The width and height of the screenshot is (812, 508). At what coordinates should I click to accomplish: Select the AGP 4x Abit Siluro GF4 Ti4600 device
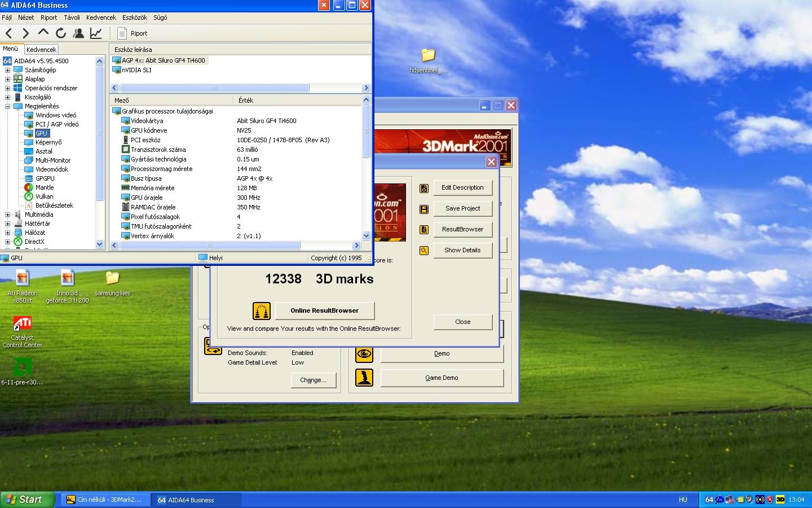click(x=164, y=60)
